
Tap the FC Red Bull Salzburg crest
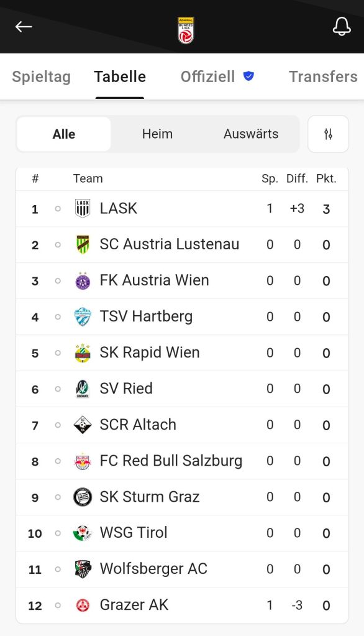tap(83, 461)
